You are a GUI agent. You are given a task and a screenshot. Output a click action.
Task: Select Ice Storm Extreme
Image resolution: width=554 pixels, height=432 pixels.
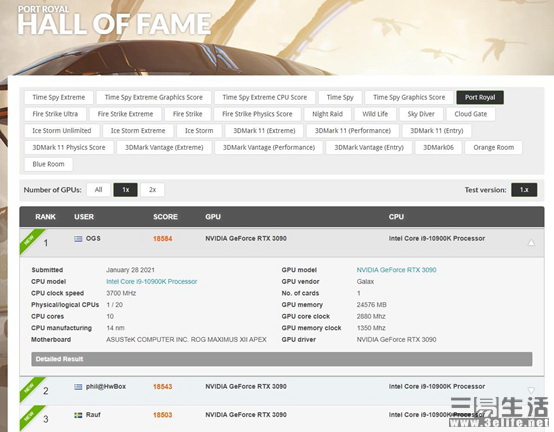(x=138, y=131)
